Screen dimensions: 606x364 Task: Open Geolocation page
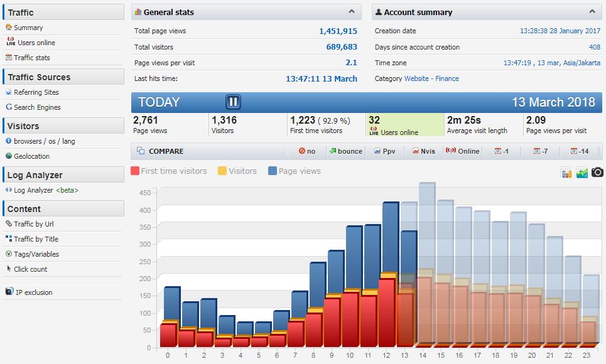31,156
